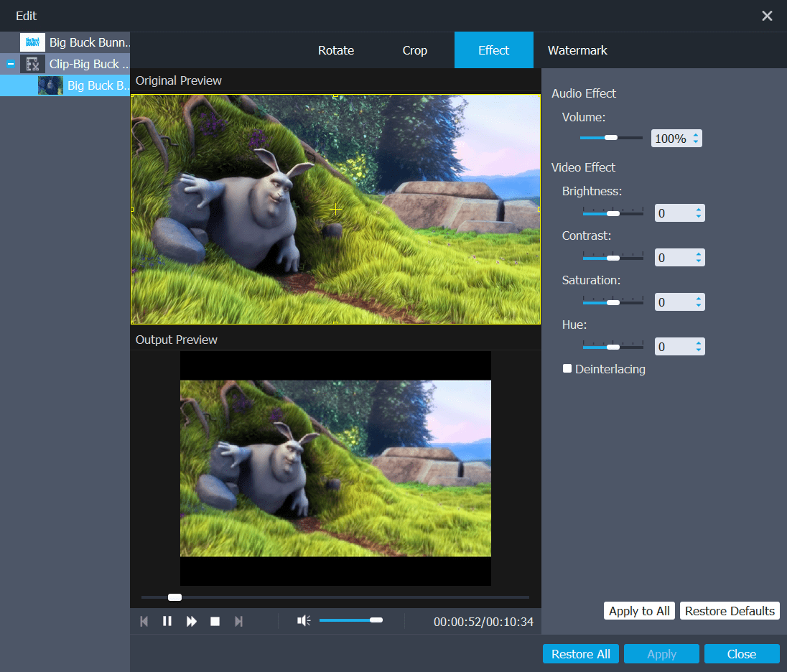Click the video seek bar handle

(174, 597)
